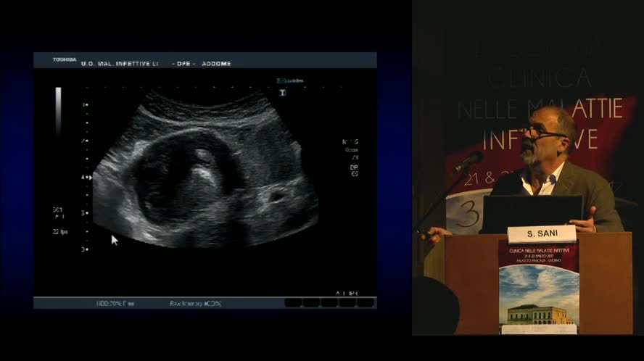Click the first empty status box at bottom
The width and height of the screenshot is (644, 361).
[x=292, y=303]
